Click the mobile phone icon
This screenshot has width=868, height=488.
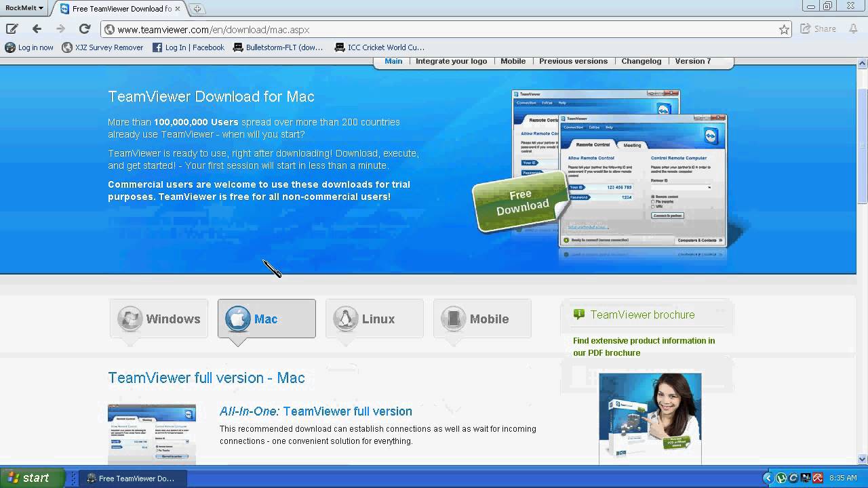(453, 319)
